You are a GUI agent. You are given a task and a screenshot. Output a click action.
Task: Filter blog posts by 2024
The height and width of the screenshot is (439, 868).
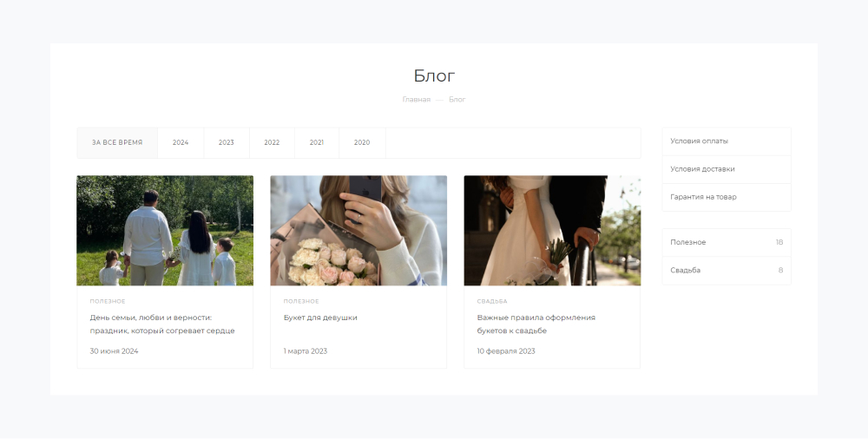click(181, 142)
